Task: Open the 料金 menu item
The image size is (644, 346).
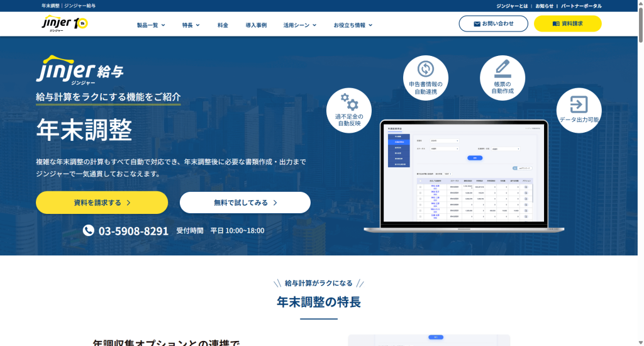Action: 223,25
